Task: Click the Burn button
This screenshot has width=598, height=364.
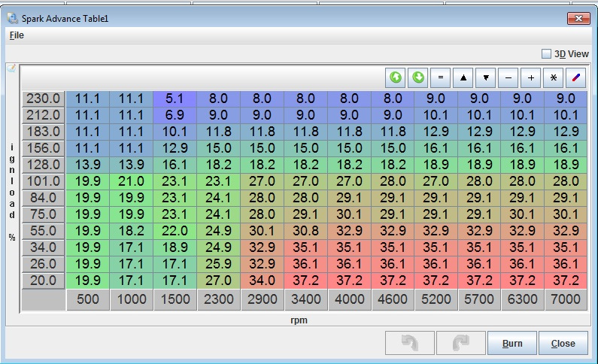Action: [x=511, y=343]
